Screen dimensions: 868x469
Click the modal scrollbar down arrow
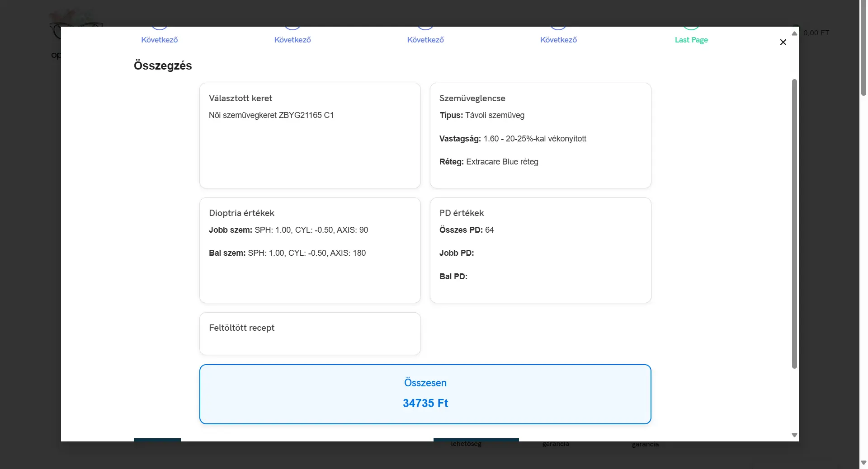[794, 435]
